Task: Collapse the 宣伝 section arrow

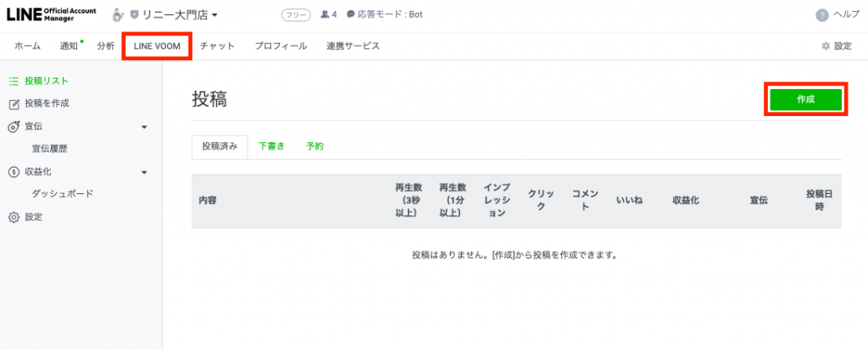Action: tap(144, 127)
